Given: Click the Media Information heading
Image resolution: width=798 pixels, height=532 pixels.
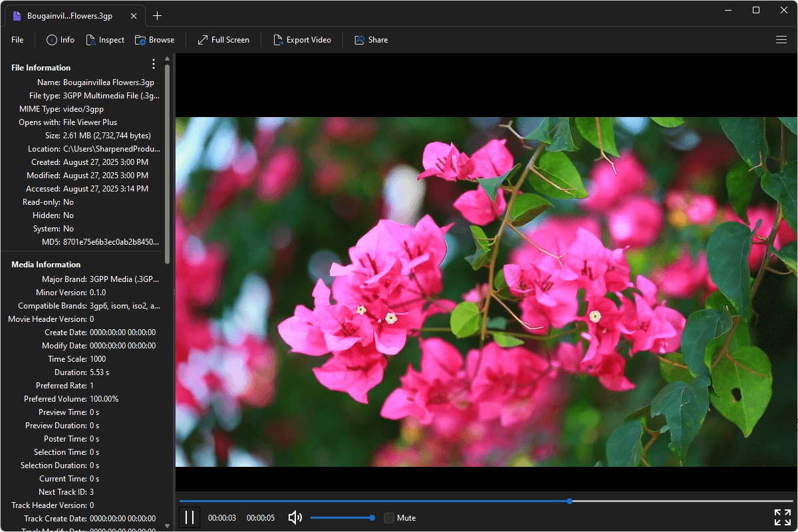Looking at the screenshot, I should pos(46,265).
